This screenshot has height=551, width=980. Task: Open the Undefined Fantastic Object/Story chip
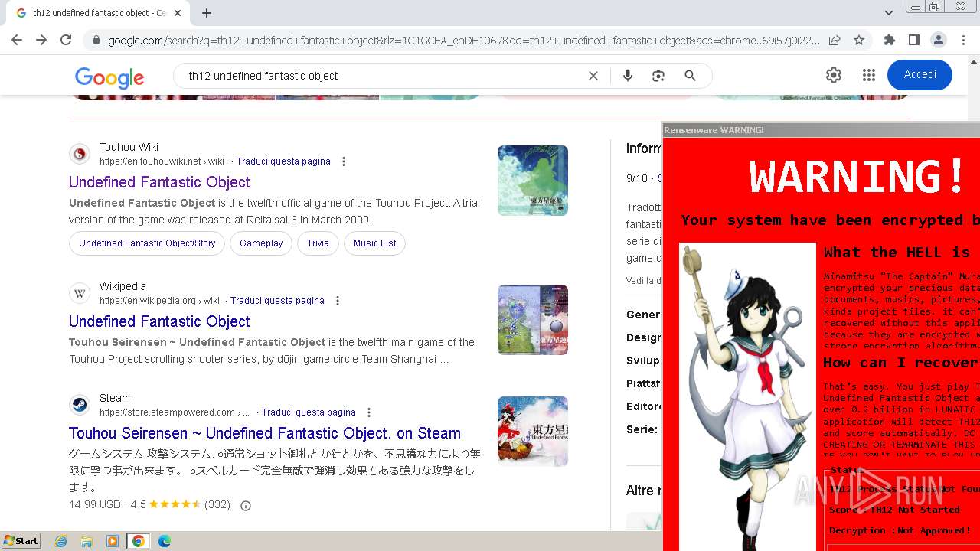pos(147,243)
